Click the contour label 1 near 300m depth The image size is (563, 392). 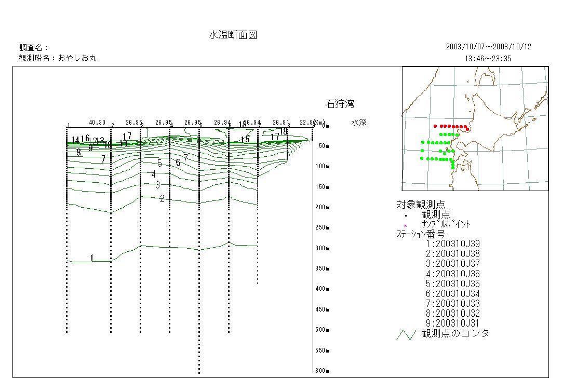[x=92, y=258]
